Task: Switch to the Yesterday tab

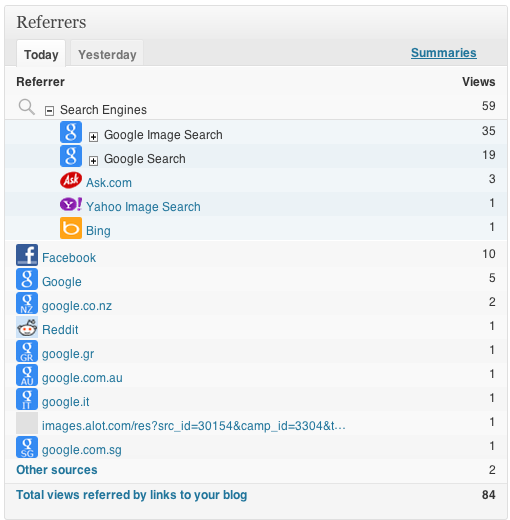Action: 107,54
